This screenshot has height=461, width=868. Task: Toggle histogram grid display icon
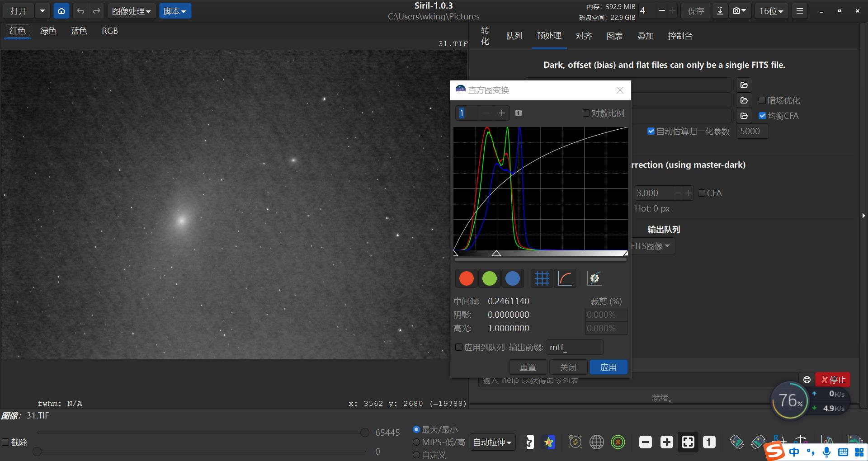(x=542, y=278)
